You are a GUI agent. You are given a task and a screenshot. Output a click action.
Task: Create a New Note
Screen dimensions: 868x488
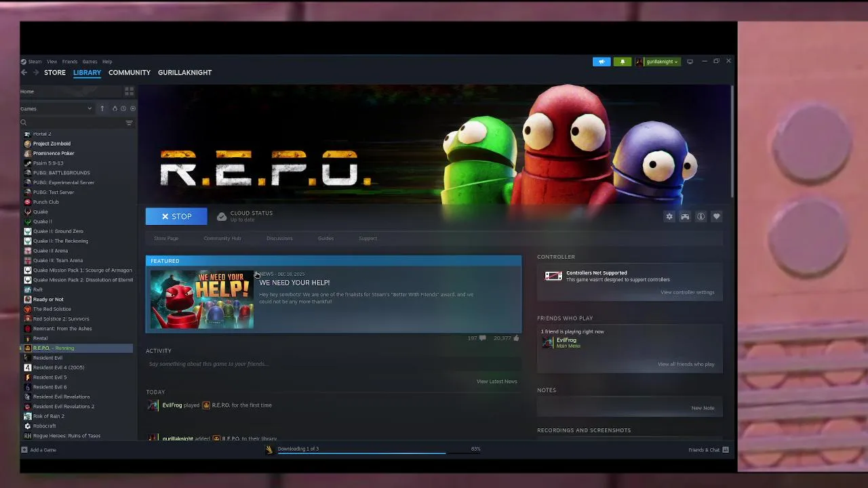[703, 408]
